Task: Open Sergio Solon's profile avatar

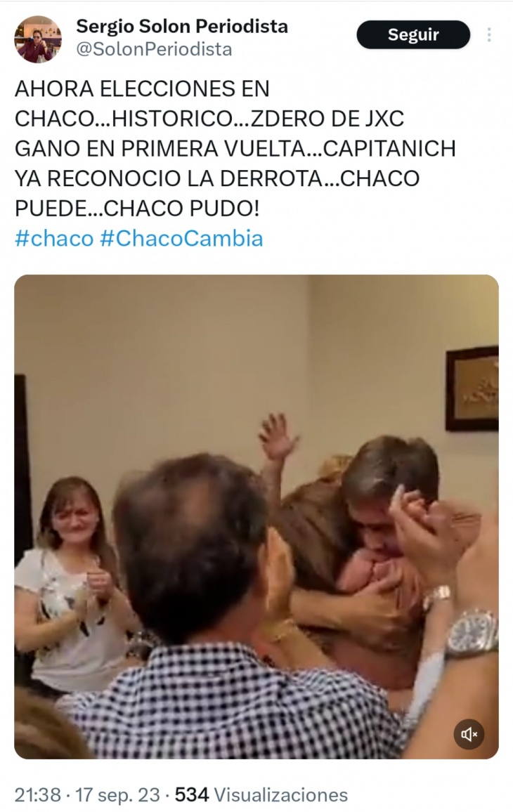Action: click(38, 39)
